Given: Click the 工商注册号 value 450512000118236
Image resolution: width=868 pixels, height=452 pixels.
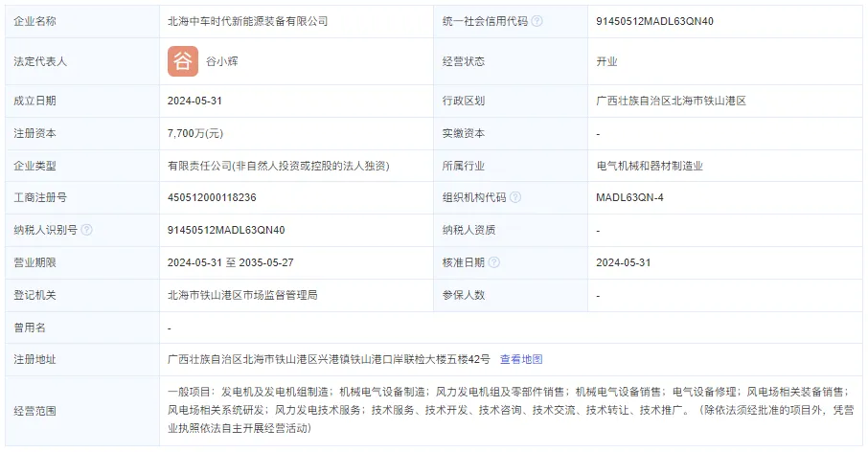Looking at the screenshot, I should 212,197.
